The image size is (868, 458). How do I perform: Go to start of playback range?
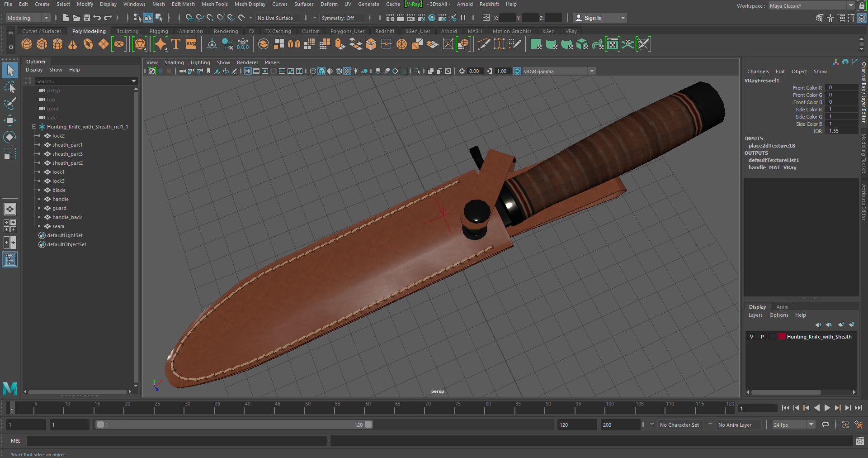(786, 408)
